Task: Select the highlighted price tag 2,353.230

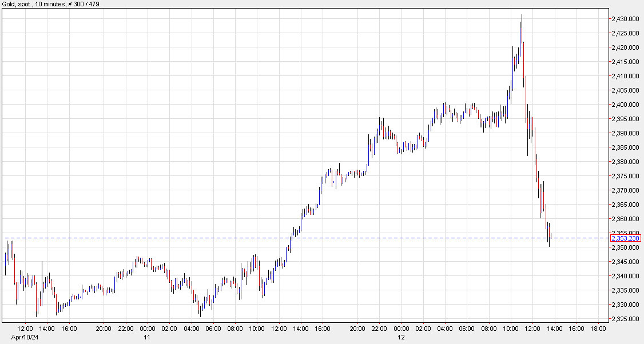Action: pos(626,239)
